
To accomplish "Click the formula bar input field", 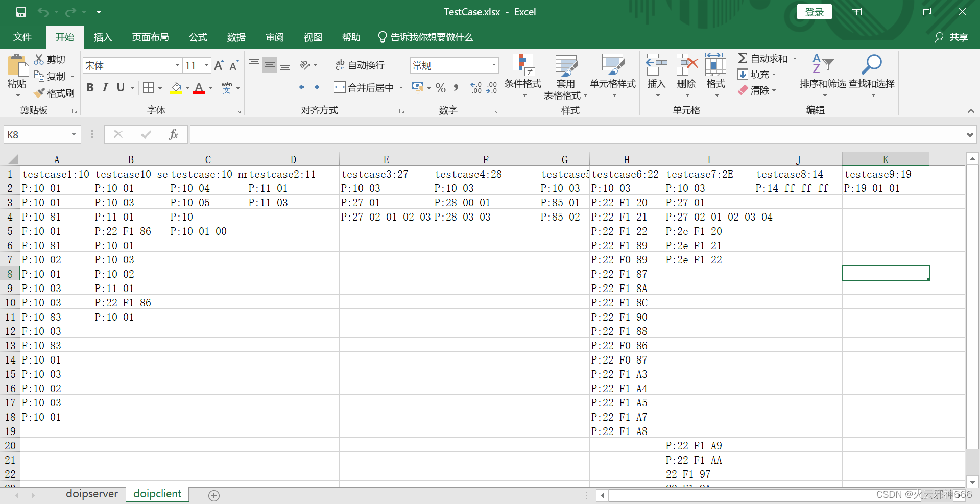I will point(577,135).
